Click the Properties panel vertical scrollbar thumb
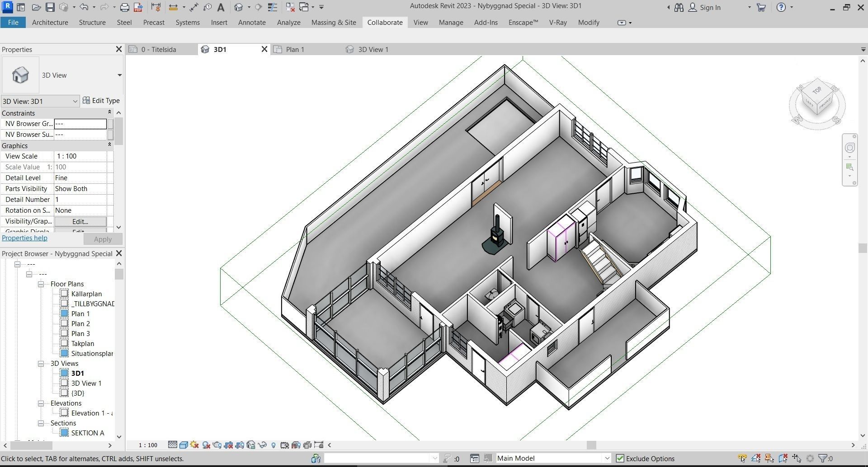Screen dimensions: 868x467 click(118, 131)
